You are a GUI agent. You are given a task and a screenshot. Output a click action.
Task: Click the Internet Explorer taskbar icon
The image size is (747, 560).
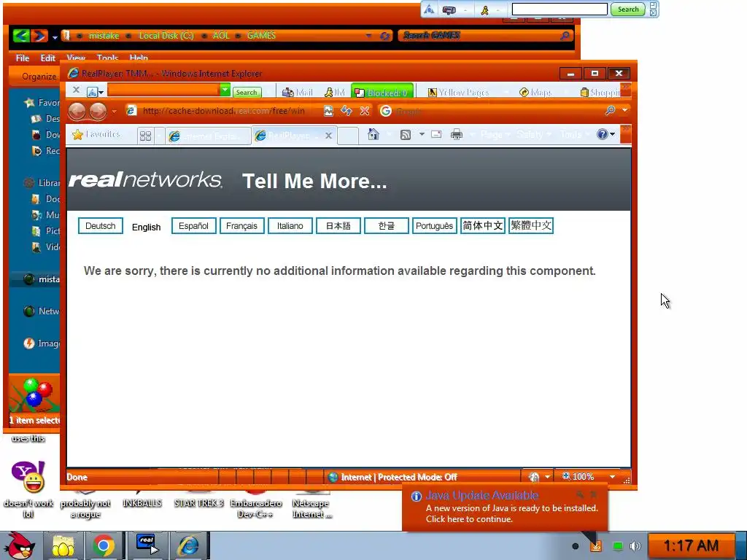click(x=189, y=545)
